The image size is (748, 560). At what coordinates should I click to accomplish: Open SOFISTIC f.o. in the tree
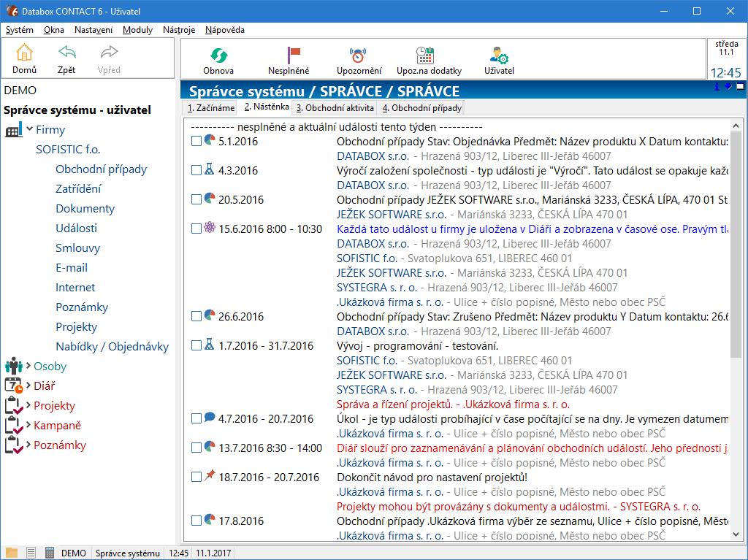coord(68,149)
